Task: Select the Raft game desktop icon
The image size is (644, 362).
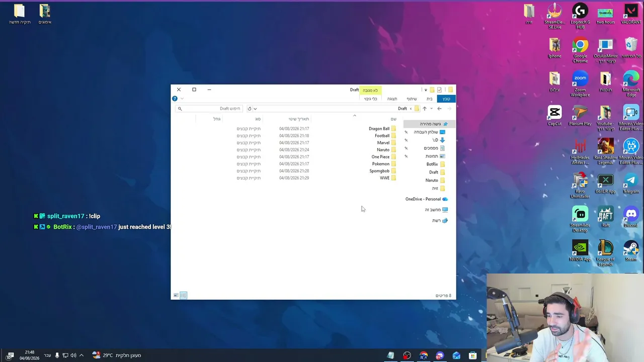Action: tap(605, 217)
